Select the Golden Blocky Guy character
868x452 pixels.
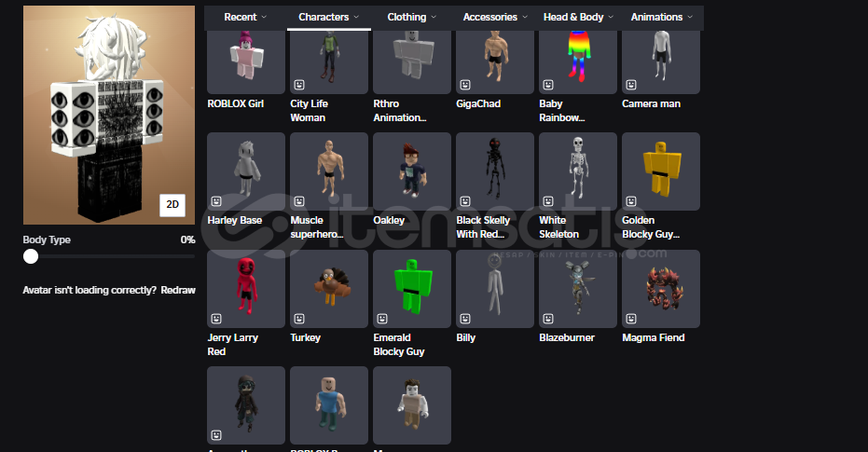pyautogui.click(x=661, y=171)
